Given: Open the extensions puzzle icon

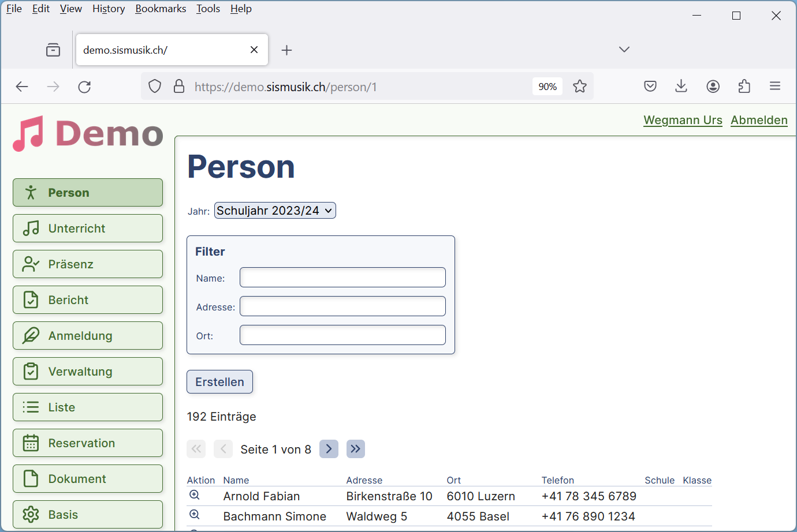Looking at the screenshot, I should pyautogui.click(x=744, y=87).
